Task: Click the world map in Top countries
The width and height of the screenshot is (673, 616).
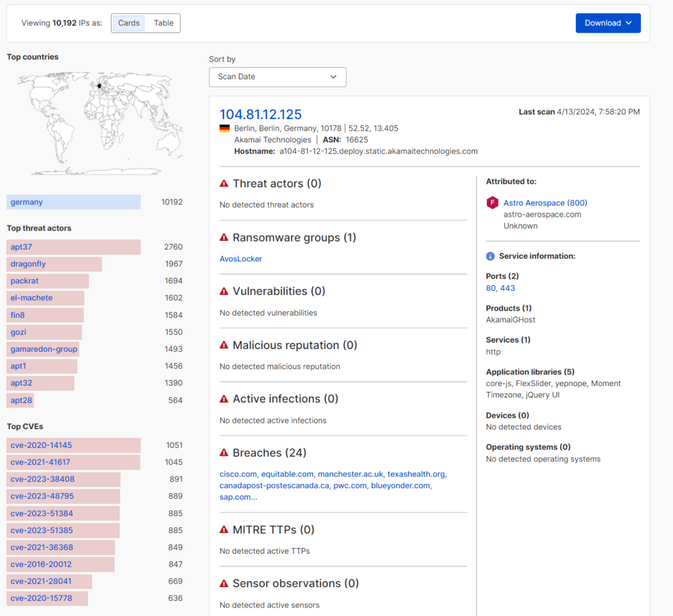Action: [101, 123]
